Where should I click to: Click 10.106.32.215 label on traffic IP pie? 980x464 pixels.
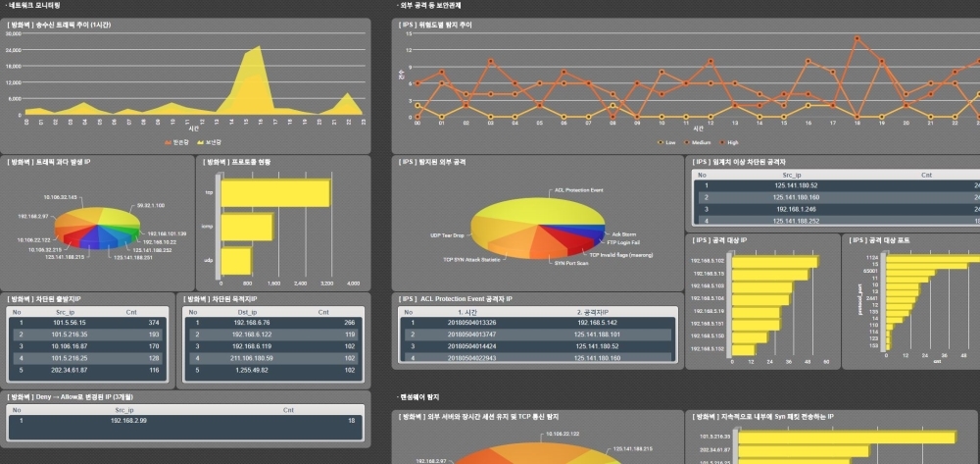point(45,249)
